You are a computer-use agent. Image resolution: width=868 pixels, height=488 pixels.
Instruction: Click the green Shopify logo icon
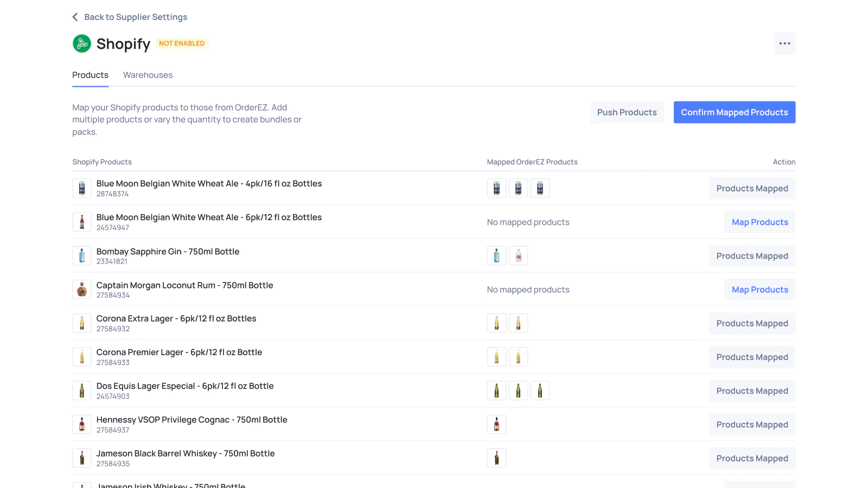coord(82,43)
